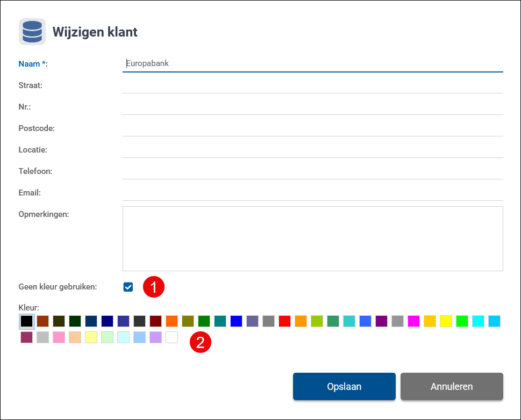Click the Email input field
This screenshot has height=420, width=521.
[312, 192]
